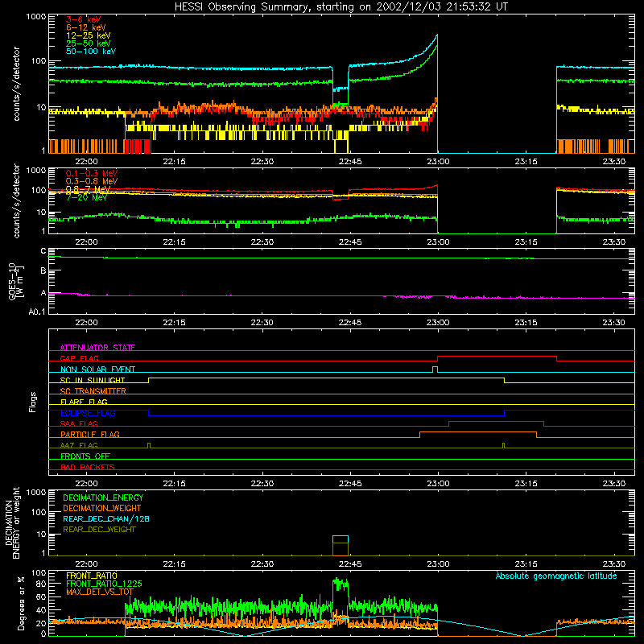Screen dimensions: 644x644
Task: Select the FRONTS_OFF flag label
Action: (x=85, y=456)
